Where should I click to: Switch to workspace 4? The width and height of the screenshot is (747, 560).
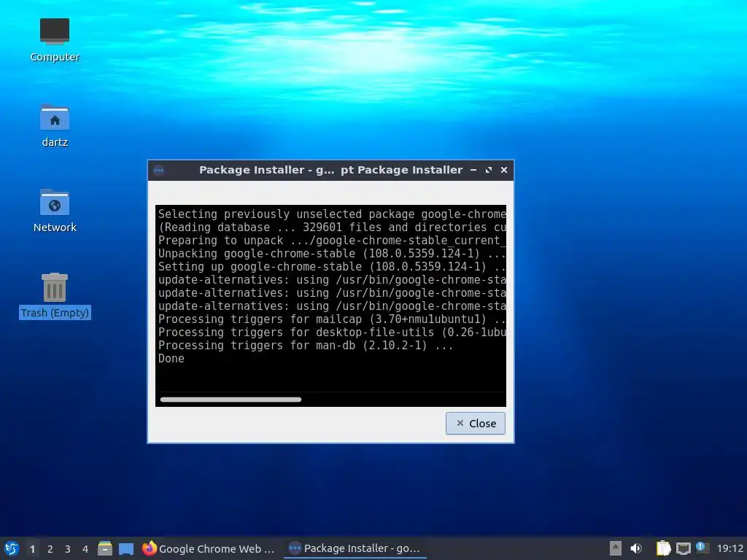[x=85, y=549]
